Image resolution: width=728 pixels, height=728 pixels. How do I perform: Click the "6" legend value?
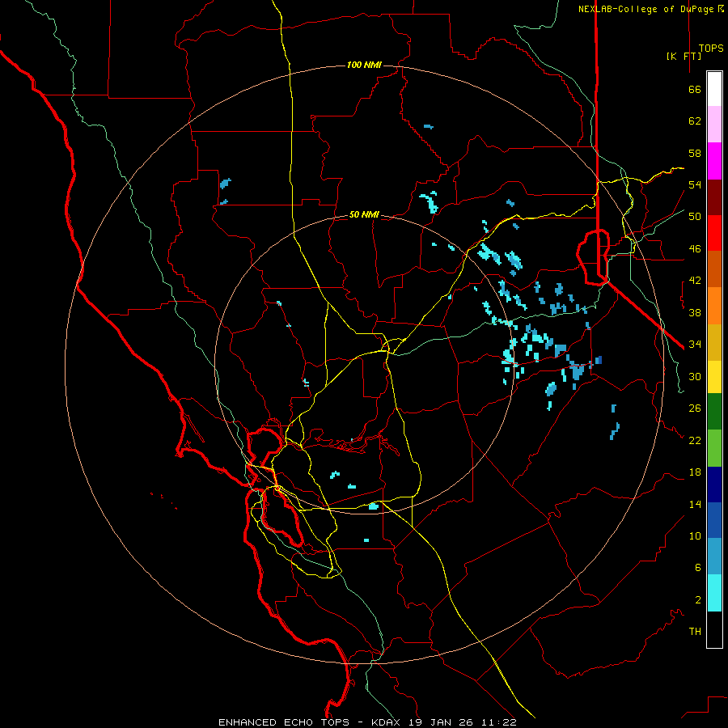click(698, 567)
